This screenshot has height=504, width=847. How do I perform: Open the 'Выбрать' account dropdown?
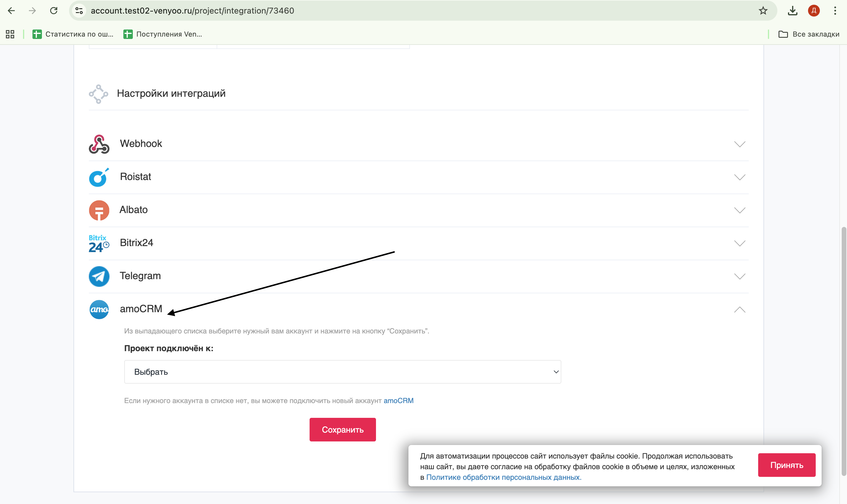[342, 372]
